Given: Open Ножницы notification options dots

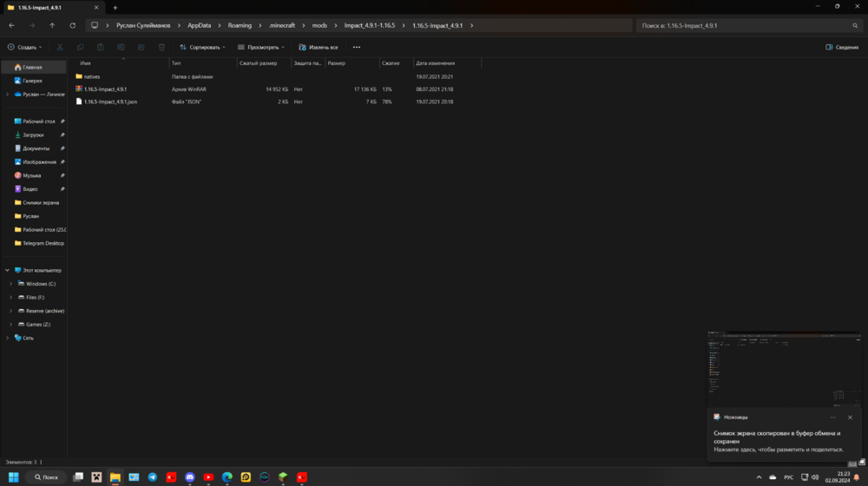Looking at the screenshot, I should pyautogui.click(x=833, y=417).
